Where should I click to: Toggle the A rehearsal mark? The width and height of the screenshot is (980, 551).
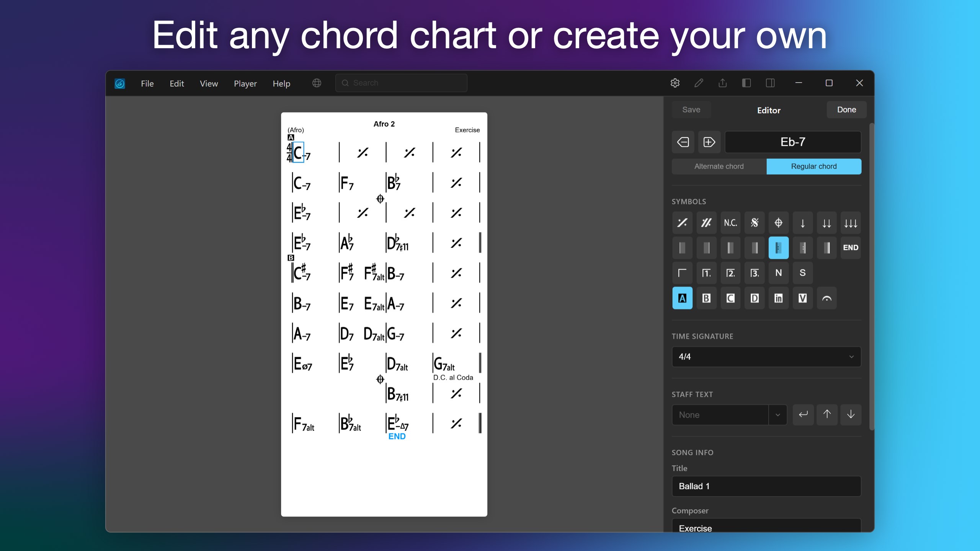pyautogui.click(x=682, y=298)
